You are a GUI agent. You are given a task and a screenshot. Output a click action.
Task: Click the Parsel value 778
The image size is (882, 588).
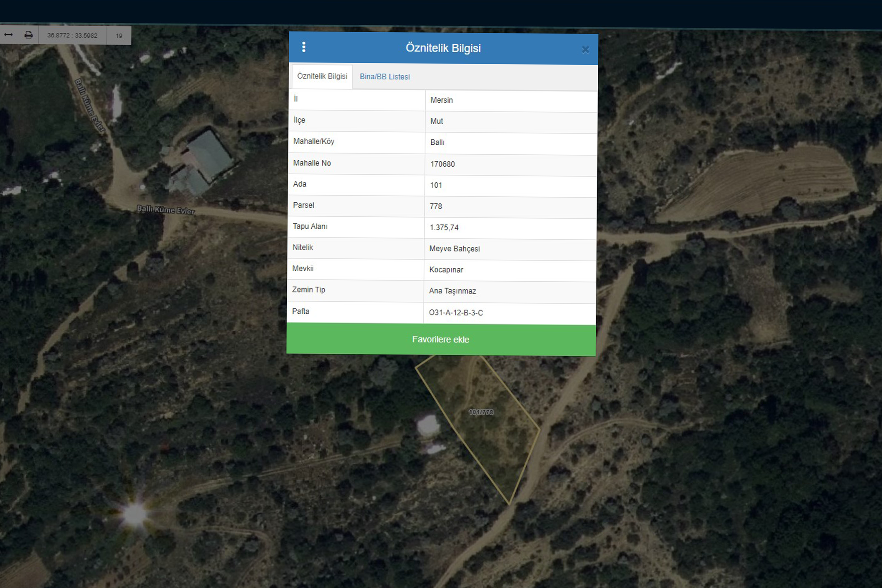(436, 206)
